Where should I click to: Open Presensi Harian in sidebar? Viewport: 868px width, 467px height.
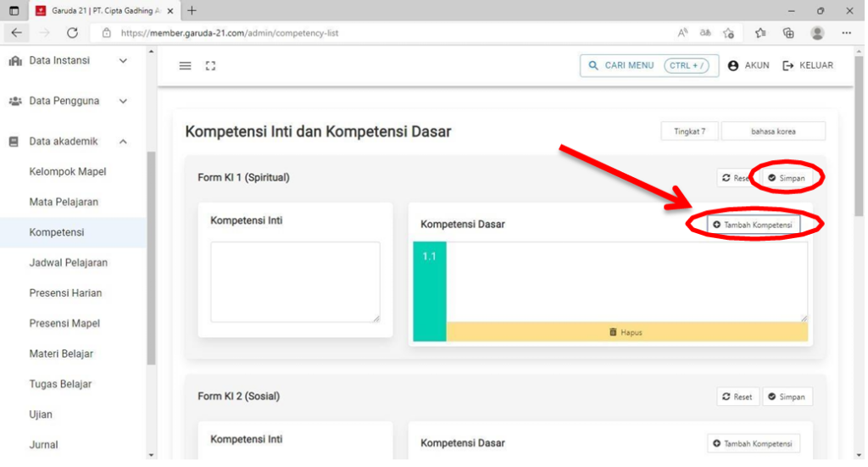[x=65, y=293]
